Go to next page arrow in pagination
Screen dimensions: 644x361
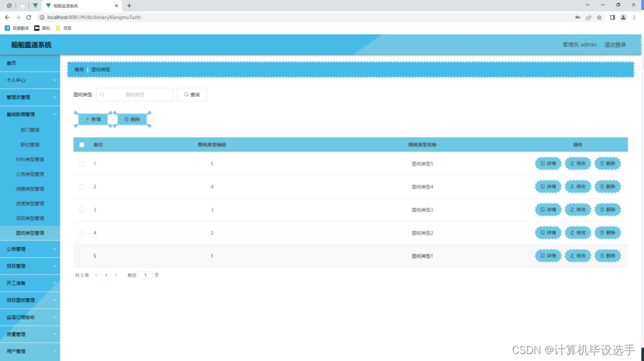coord(116,275)
